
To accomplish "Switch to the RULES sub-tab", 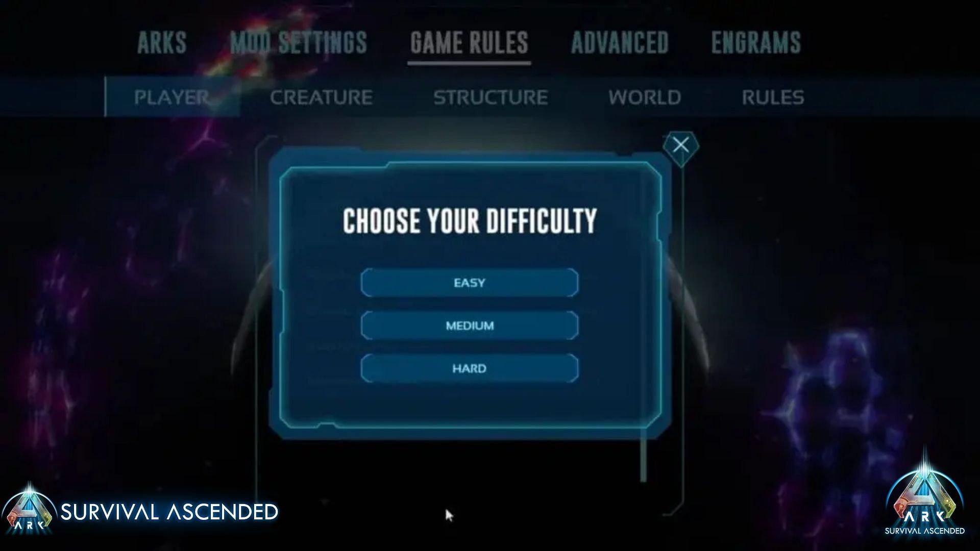I will point(772,97).
